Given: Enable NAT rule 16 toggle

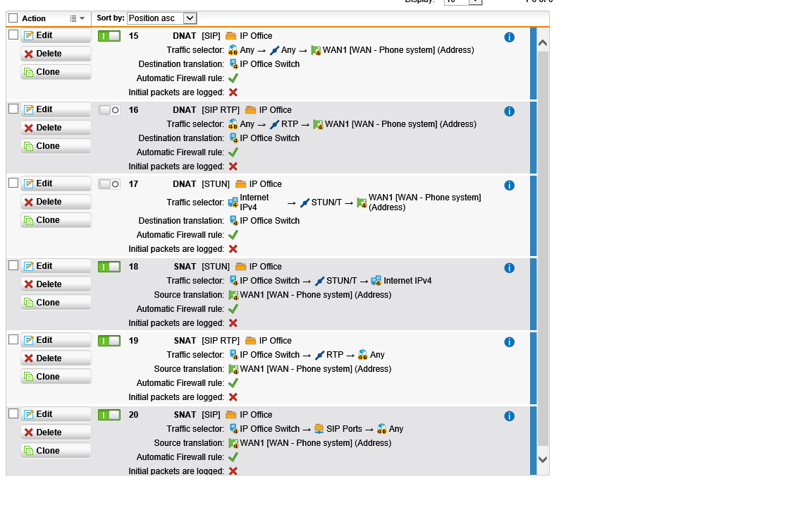Looking at the screenshot, I should tap(109, 110).
